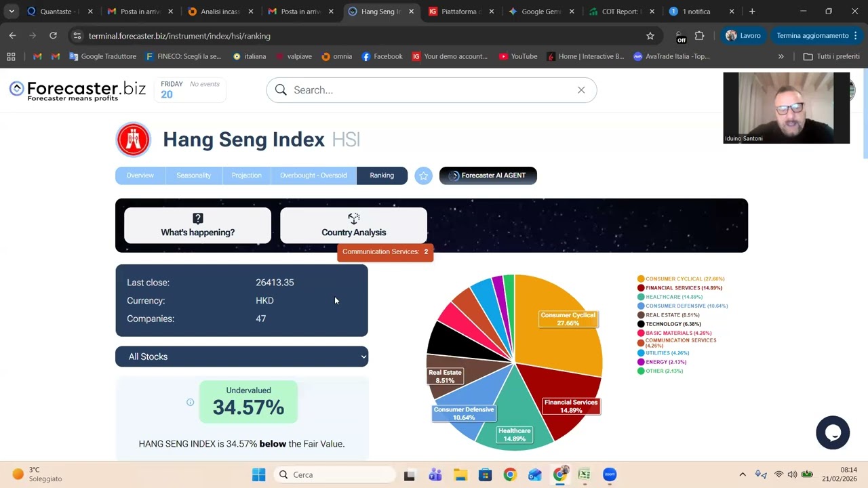Image resolution: width=868 pixels, height=488 pixels.
Task: Close the Hang Seng browser tab
Action: 411,12
